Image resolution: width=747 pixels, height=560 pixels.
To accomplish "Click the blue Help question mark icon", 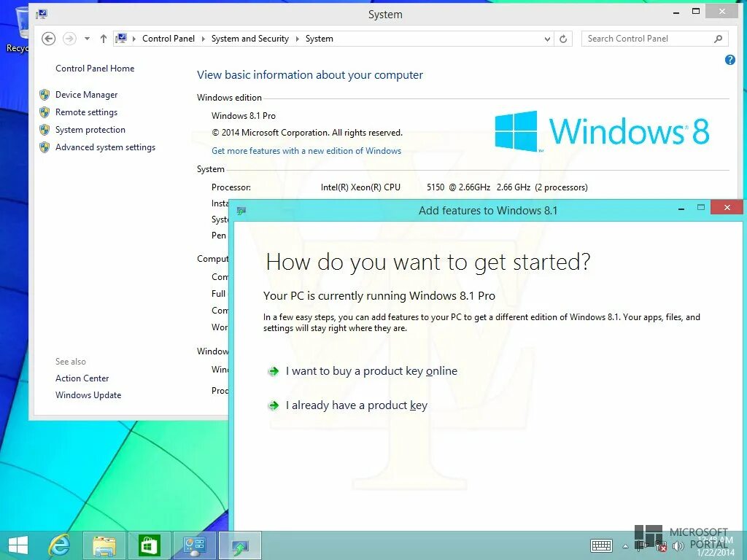I will (x=730, y=60).
